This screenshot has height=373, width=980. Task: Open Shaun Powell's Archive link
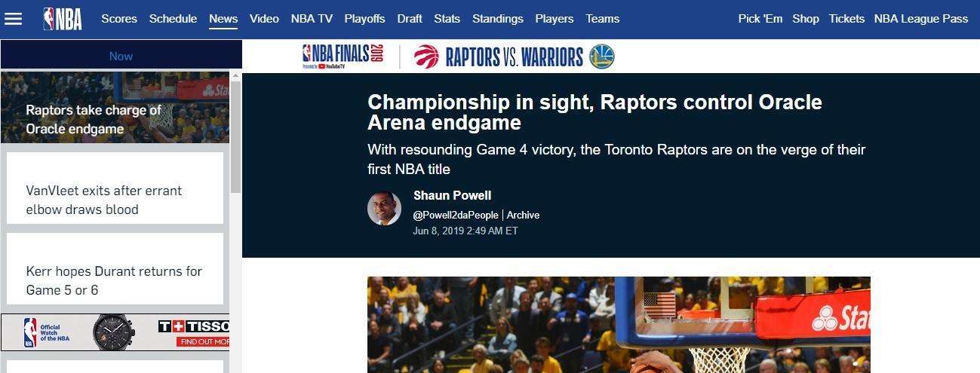point(523,215)
